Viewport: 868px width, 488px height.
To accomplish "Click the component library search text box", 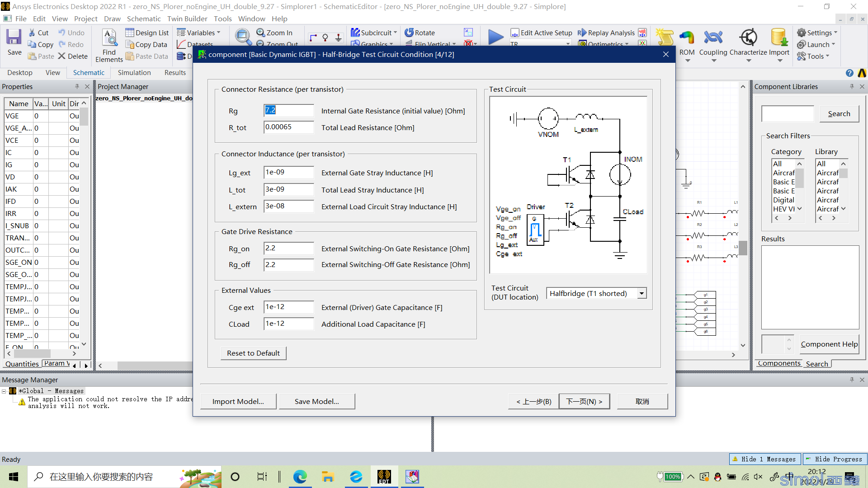I will pos(788,114).
